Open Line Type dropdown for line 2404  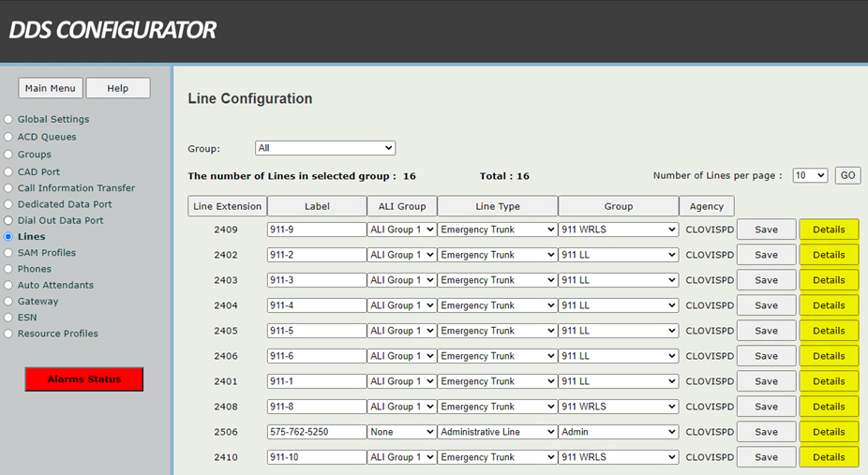pyautogui.click(x=498, y=305)
